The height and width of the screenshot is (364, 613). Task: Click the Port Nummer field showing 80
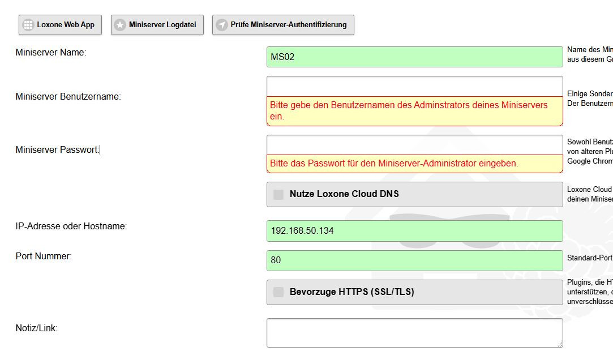pos(415,260)
